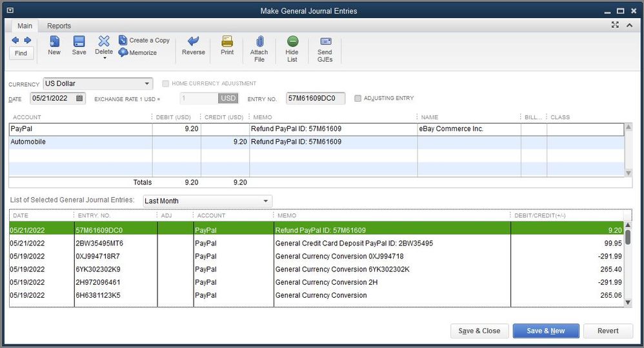Click the Reverse entry icon
Viewport: 644px width, 348px height.
tap(193, 43)
